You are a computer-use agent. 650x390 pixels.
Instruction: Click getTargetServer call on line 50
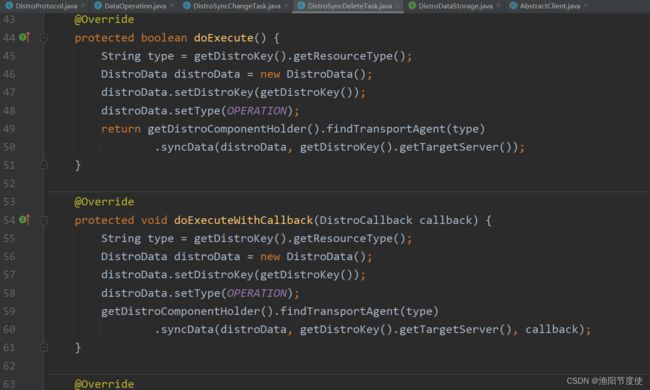pos(449,147)
